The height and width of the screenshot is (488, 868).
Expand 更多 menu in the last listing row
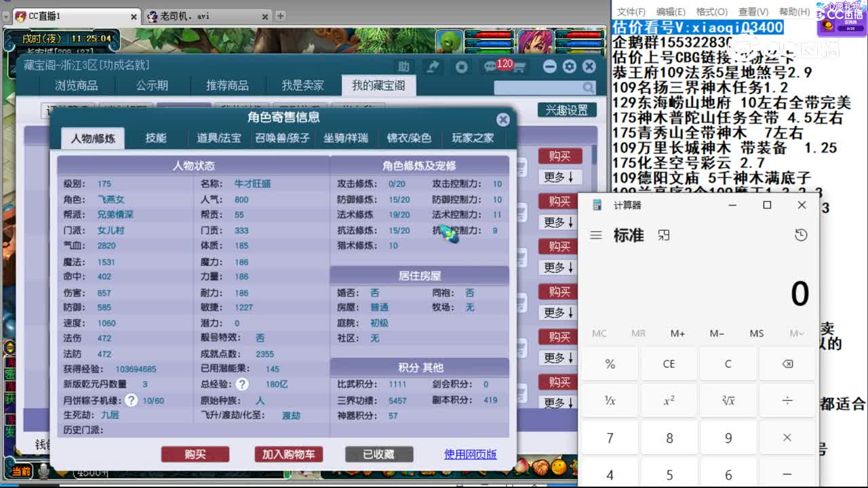559,403
